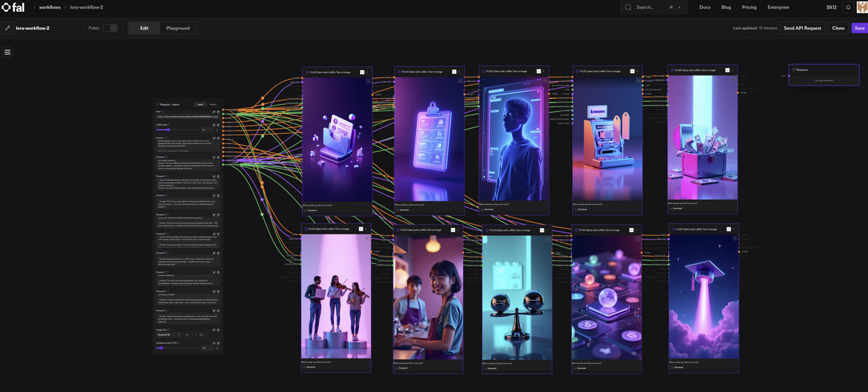Click the white square button on violinists image node
The image size is (868, 392).
tap(361, 229)
